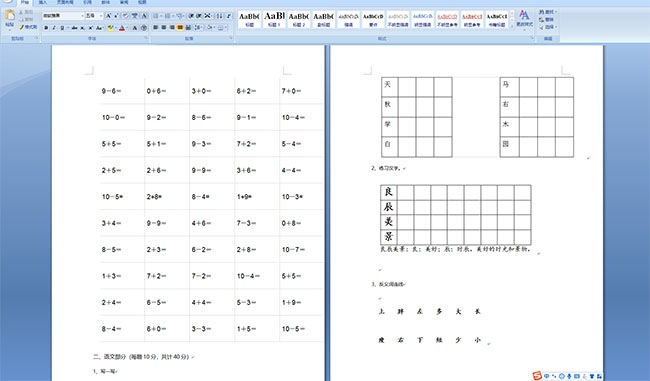Image resolution: width=650 pixels, height=381 pixels.
Task: Expand the styles gallery with the More arrow
Action: (512, 26)
